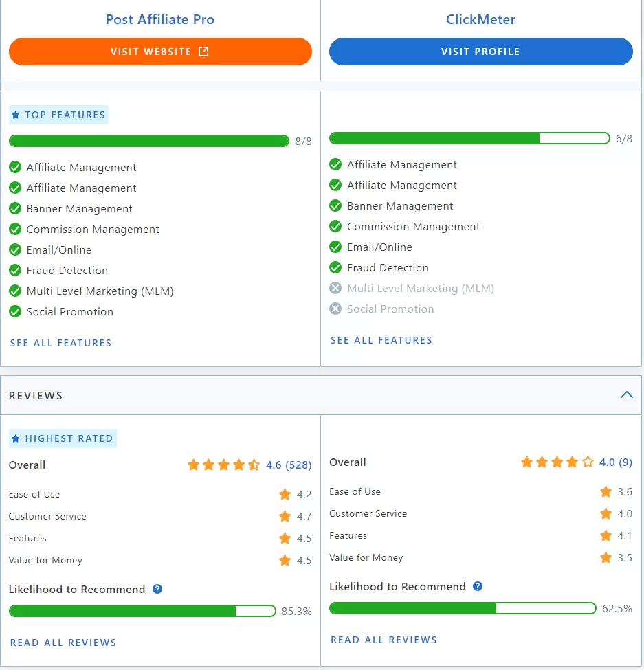Click the star icon in Top Features badge
Viewport: 644px width, 670px height.
[17, 115]
